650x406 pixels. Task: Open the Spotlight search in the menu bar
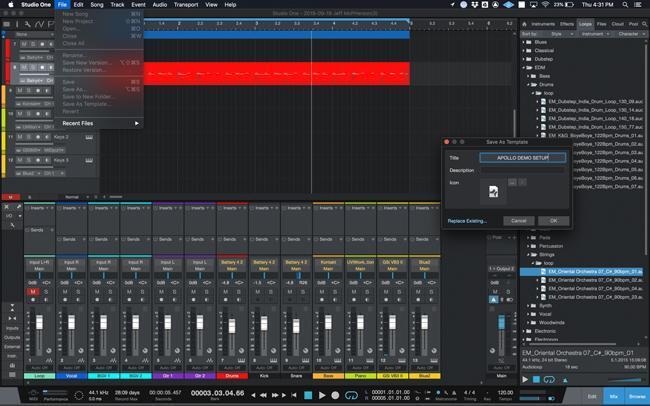(x=625, y=5)
